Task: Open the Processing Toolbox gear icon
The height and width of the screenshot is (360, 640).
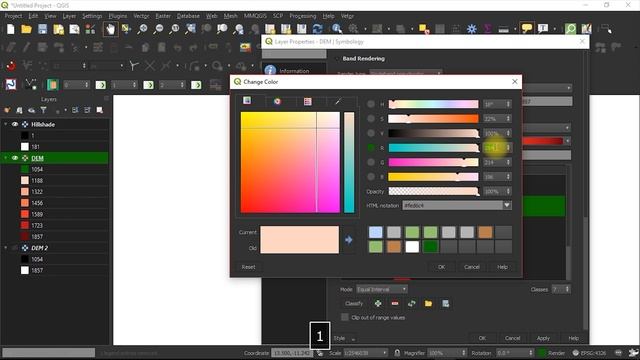Action: pos(472,29)
